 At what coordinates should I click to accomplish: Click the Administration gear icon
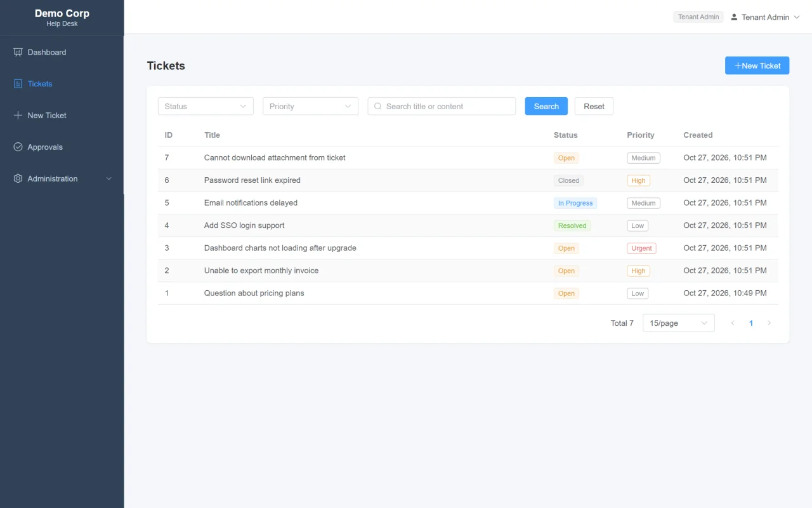(x=18, y=179)
